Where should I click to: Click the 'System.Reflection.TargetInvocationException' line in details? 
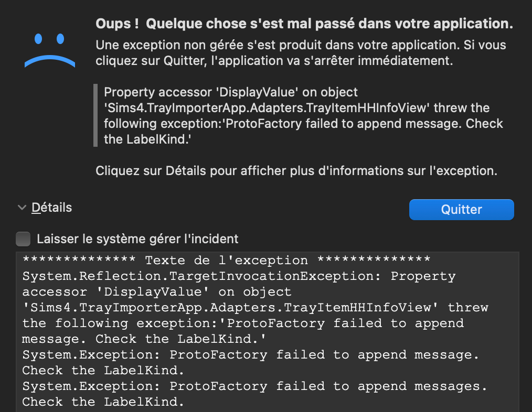(x=239, y=276)
